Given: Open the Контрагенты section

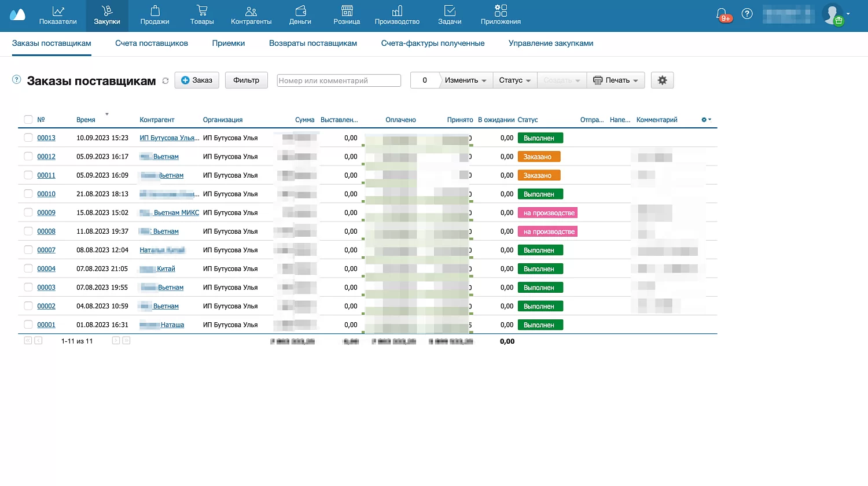Looking at the screenshot, I should [251, 16].
